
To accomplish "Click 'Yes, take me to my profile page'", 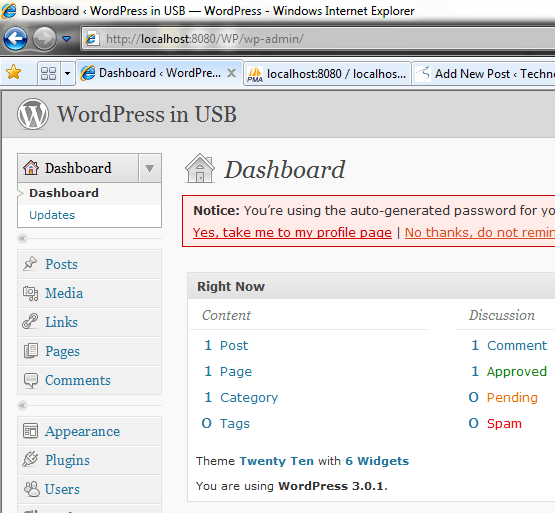I will [x=292, y=232].
